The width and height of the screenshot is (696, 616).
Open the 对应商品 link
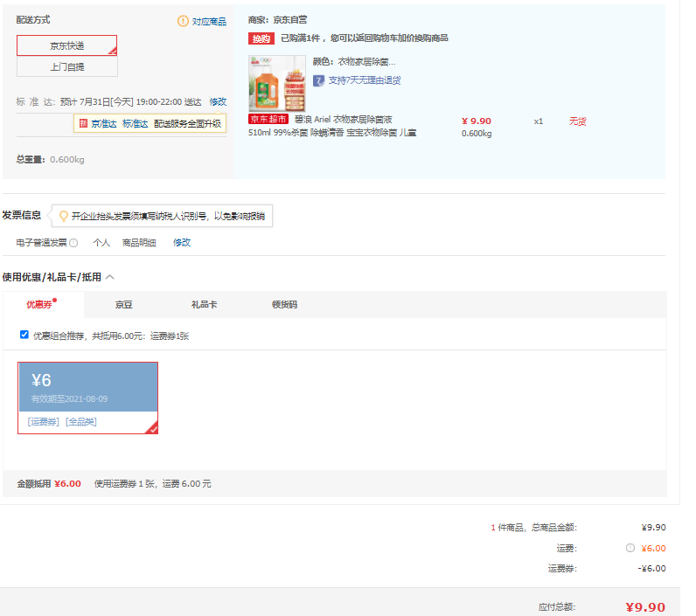[x=209, y=21]
